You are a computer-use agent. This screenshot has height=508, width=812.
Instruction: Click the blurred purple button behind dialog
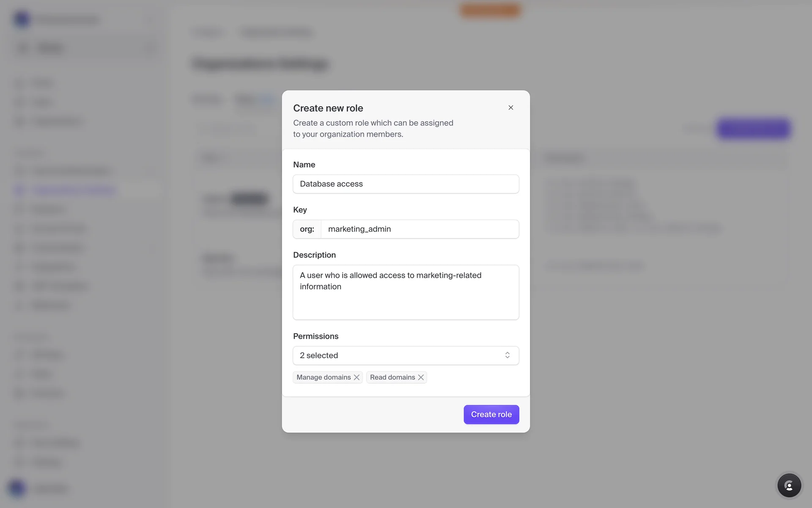click(753, 129)
